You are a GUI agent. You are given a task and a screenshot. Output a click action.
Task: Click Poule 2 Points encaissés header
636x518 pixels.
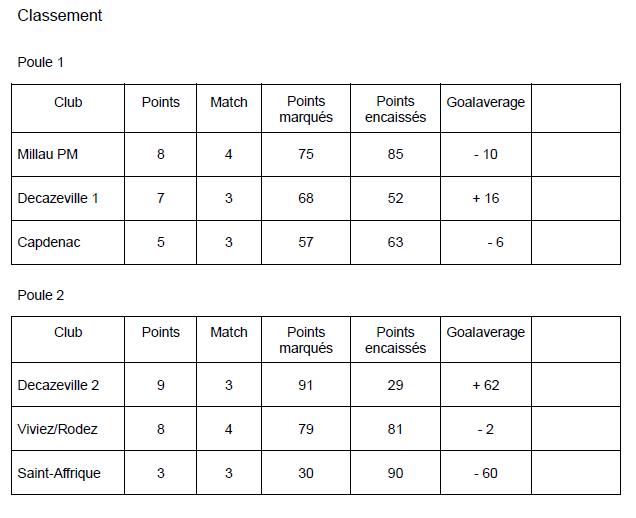pos(395,340)
